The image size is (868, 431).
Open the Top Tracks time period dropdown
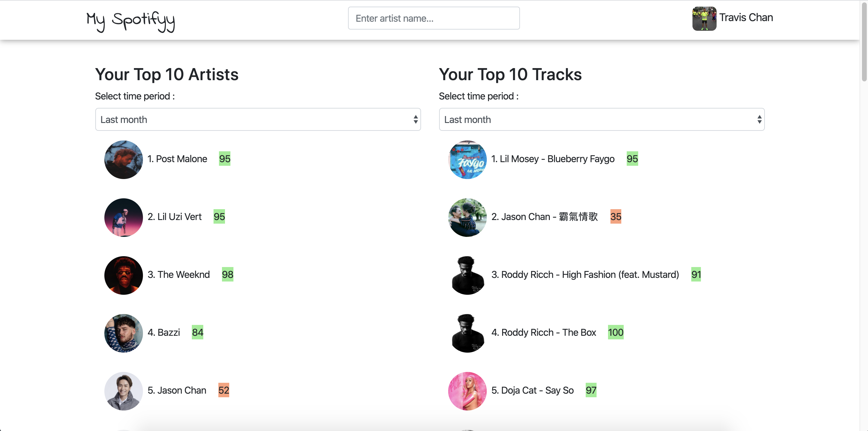coord(602,120)
